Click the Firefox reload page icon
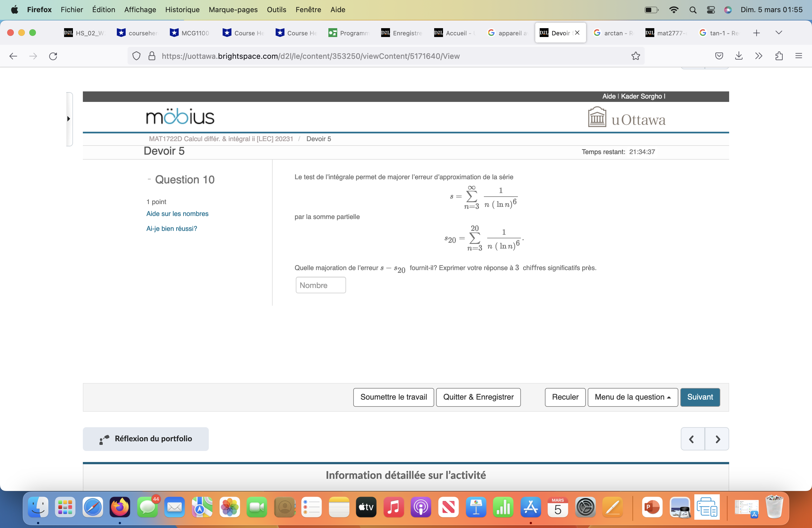Image resolution: width=812 pixels, height=528 pixels. [53, 56]
